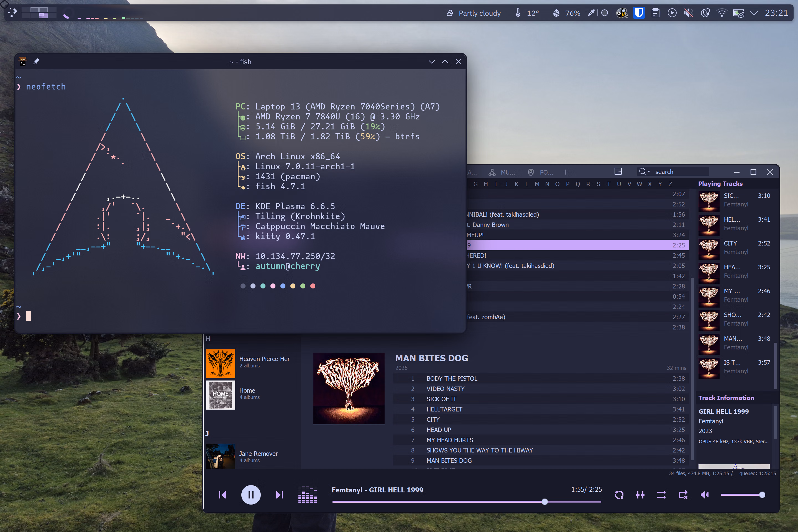798x532 pixels.
Task: Pause the playing track
Action: 251,495
